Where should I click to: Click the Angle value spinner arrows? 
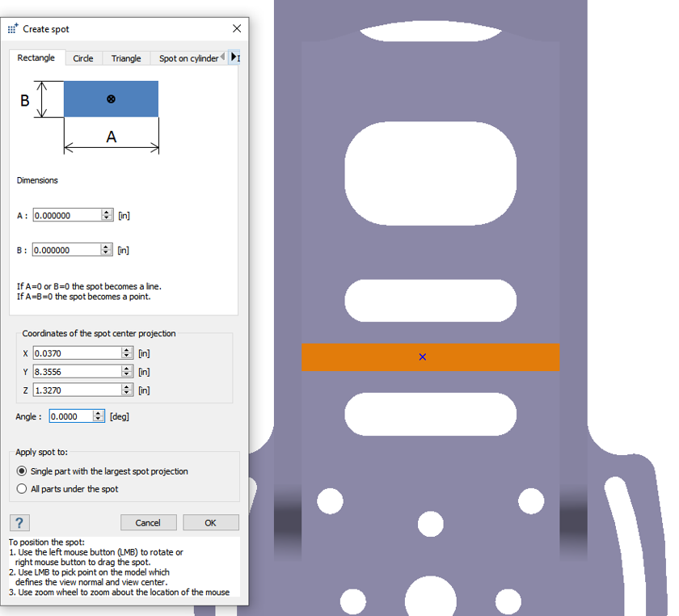click(x=99, y=416)
